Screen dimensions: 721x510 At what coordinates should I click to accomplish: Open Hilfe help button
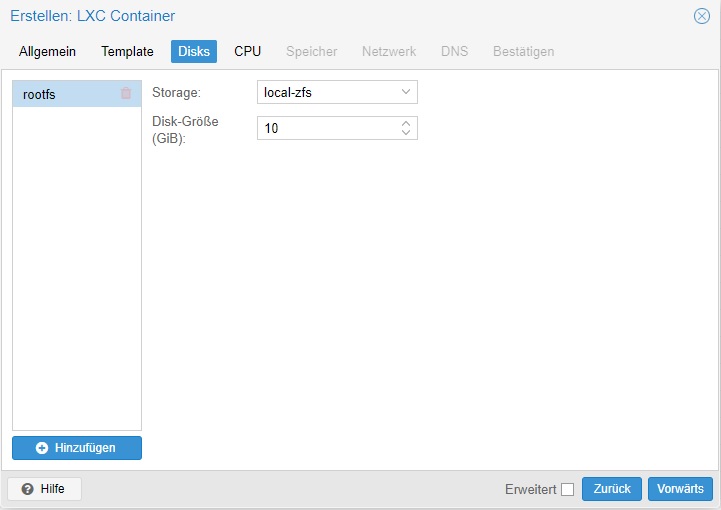click(x=44, y=489)
